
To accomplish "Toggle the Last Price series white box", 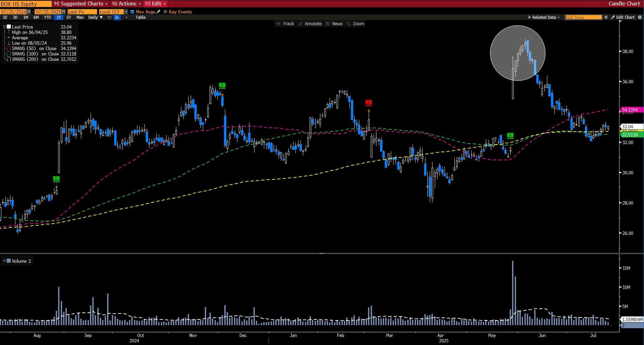I will coord(9,27).
